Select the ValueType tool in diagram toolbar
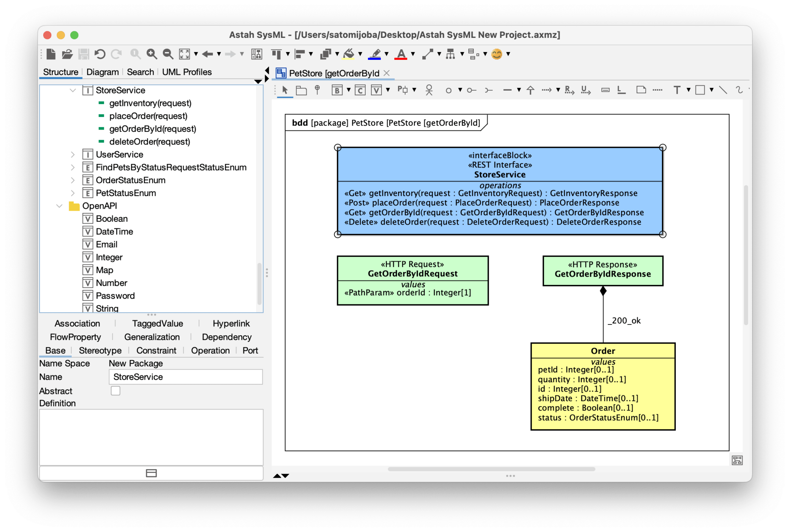Screen dimensions: 790x532 [x=376, y=90]
